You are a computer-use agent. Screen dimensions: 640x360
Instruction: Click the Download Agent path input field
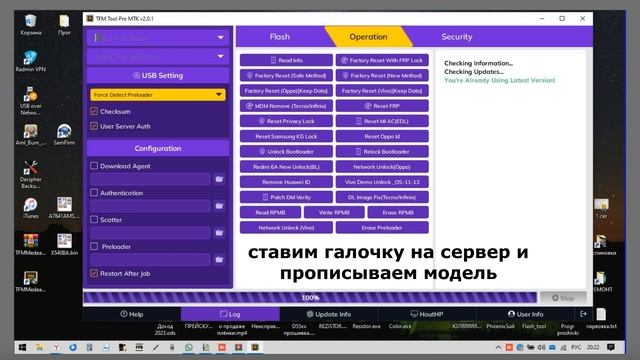tap(150, 179)
